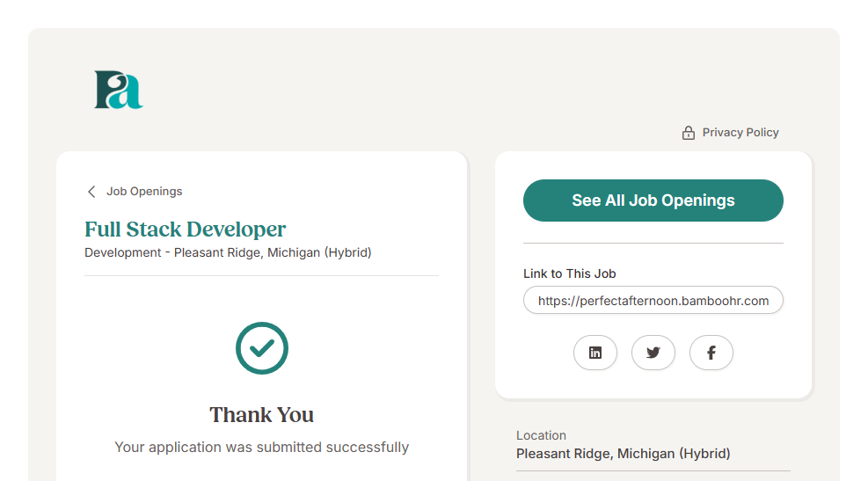Click the application submitted successfully message
Viewport: 868px width, 481px height.
pos(261,448)
